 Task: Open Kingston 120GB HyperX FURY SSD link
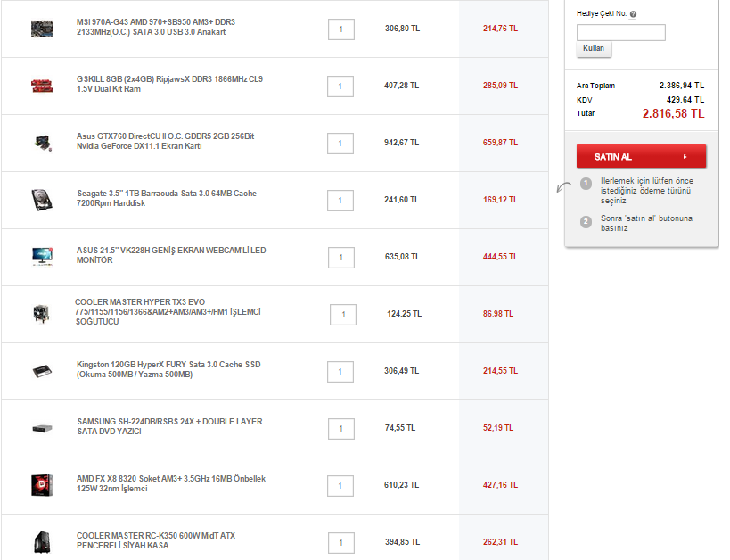pyautogui.click(x=168, y=369)
